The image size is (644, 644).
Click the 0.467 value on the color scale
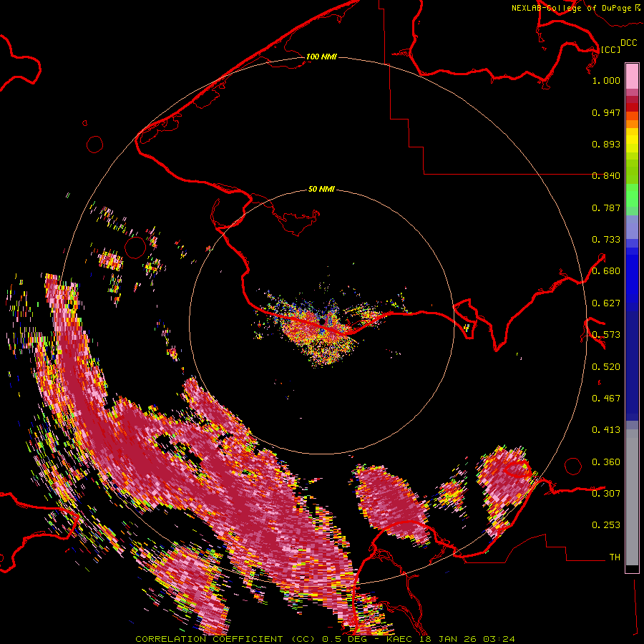[x=606, y=399]
